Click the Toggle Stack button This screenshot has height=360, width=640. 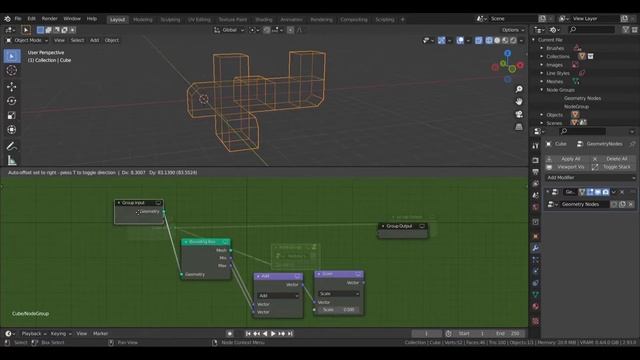click(613, 167)
